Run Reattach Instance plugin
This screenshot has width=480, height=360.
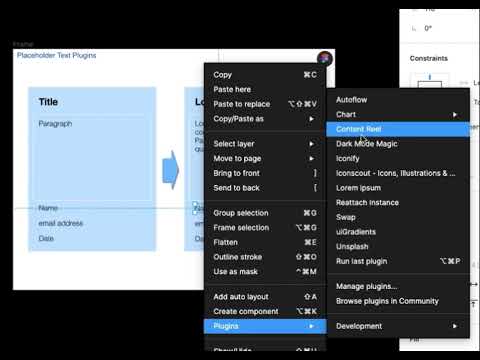[398, 202]
